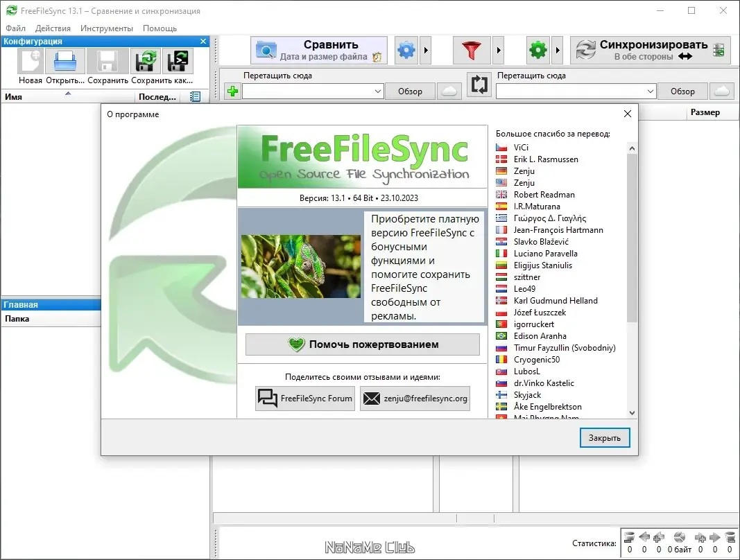The width and height of the screenshot is (740, 560).
Task: Expand the left folder path dropdown
Action: (x=377, y=91)
